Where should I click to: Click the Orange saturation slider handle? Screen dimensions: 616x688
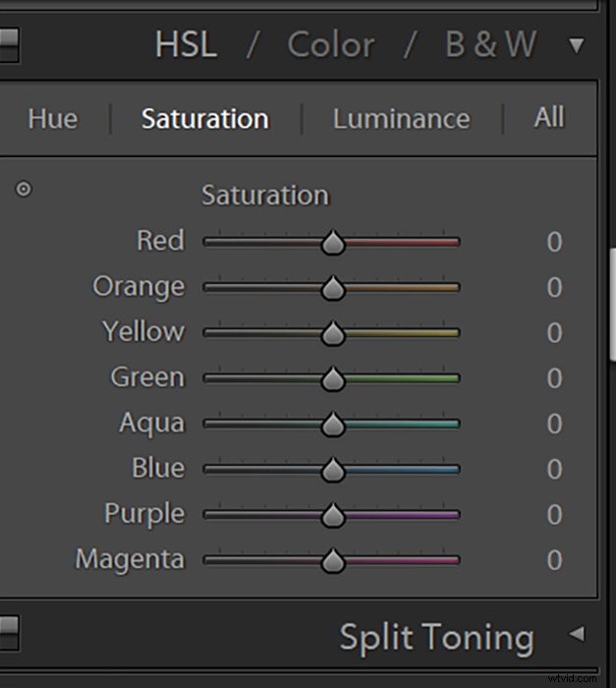click(333, 288)
